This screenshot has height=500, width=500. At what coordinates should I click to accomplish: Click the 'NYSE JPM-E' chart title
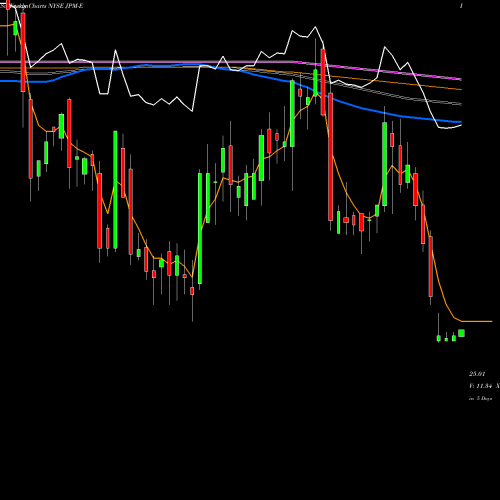pos(66,6)
